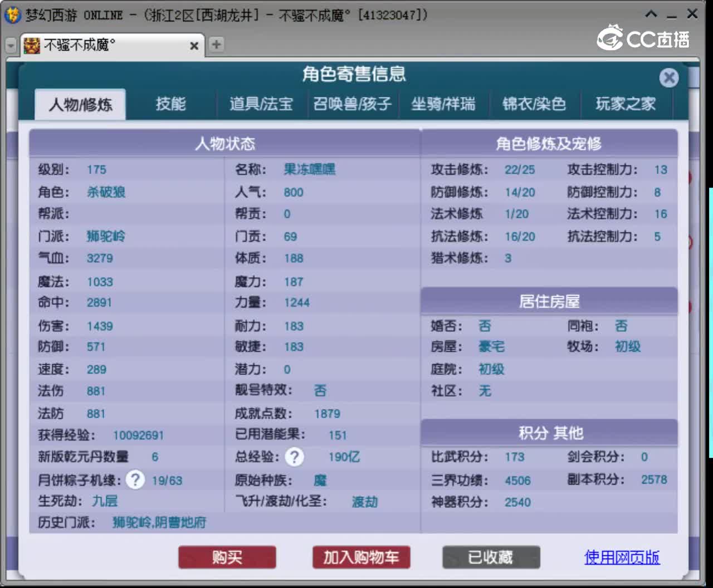Click the 法术控制力 value 16
Image resolution: width=713 pixels, height=588 pixels.
(x=661, y=214)
